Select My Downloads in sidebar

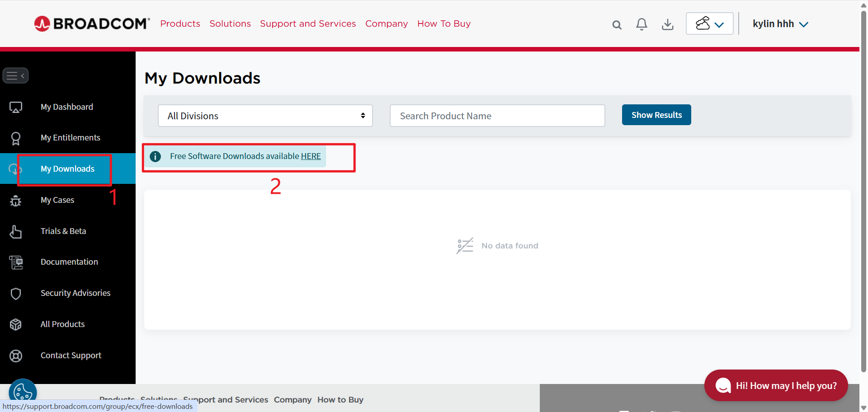tap(68, 169)
